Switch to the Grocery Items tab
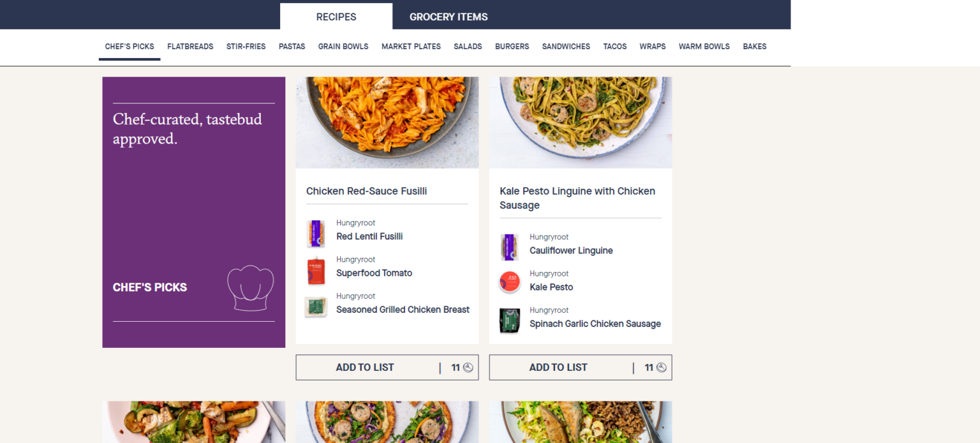The height and width of the screenshot is (443, 980). [449, 17]
